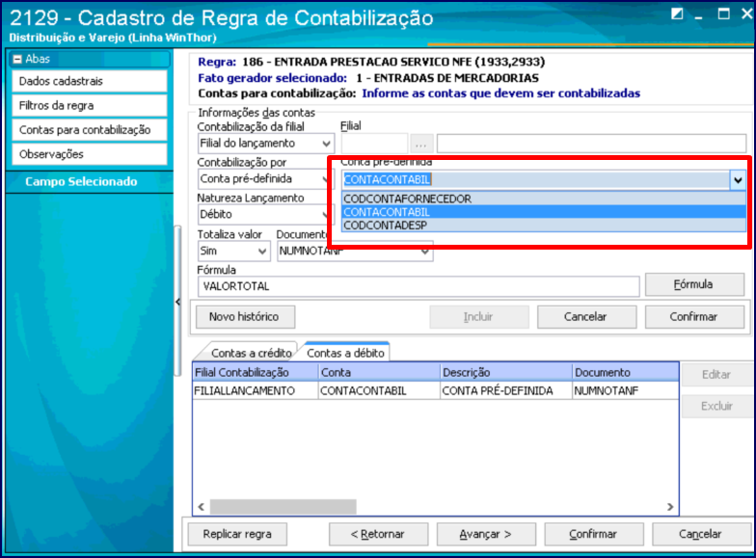Click the sidebar collapse arrow handle
This screenshot has height=558, width=756.
(177, 303)
